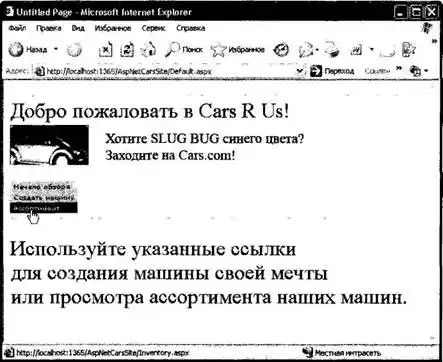Minimize the Internet Explorer window
443x362 pixels.
tap(401, 13)
